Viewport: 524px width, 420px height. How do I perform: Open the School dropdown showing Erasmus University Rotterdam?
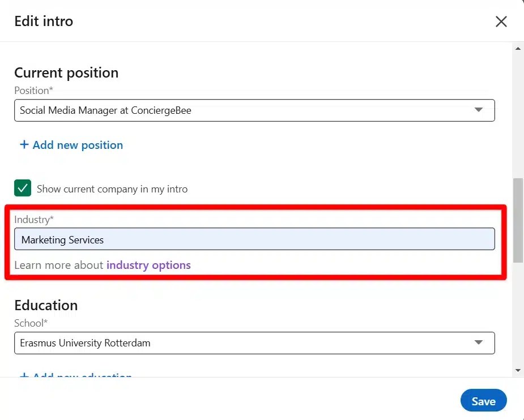coord(254,343)
